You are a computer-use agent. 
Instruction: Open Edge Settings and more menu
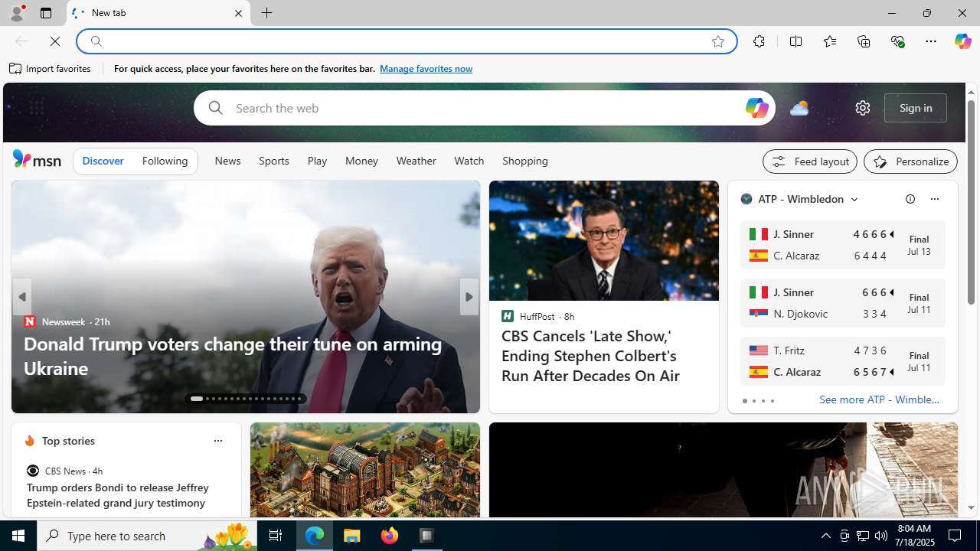(931, 41)
